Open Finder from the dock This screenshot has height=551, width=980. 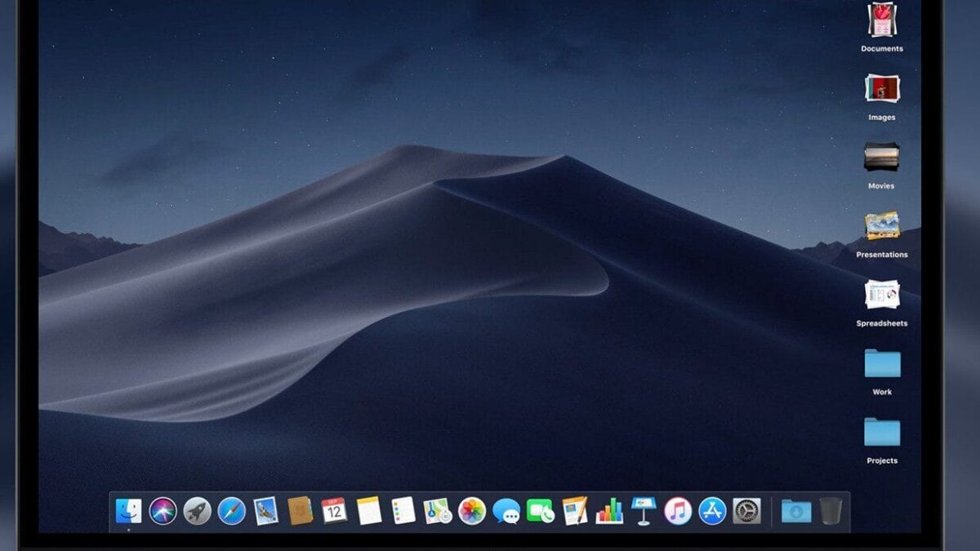tap(128, 511)
